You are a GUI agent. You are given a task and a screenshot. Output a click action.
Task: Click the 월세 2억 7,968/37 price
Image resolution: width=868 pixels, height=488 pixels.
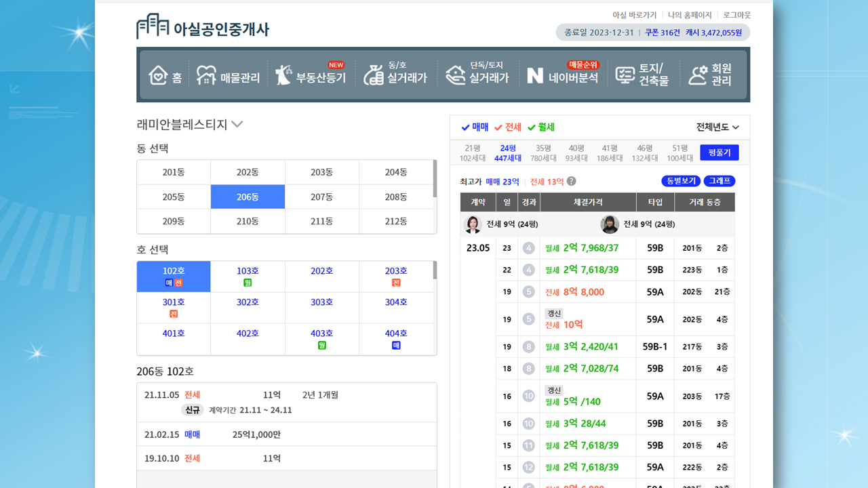582,248
